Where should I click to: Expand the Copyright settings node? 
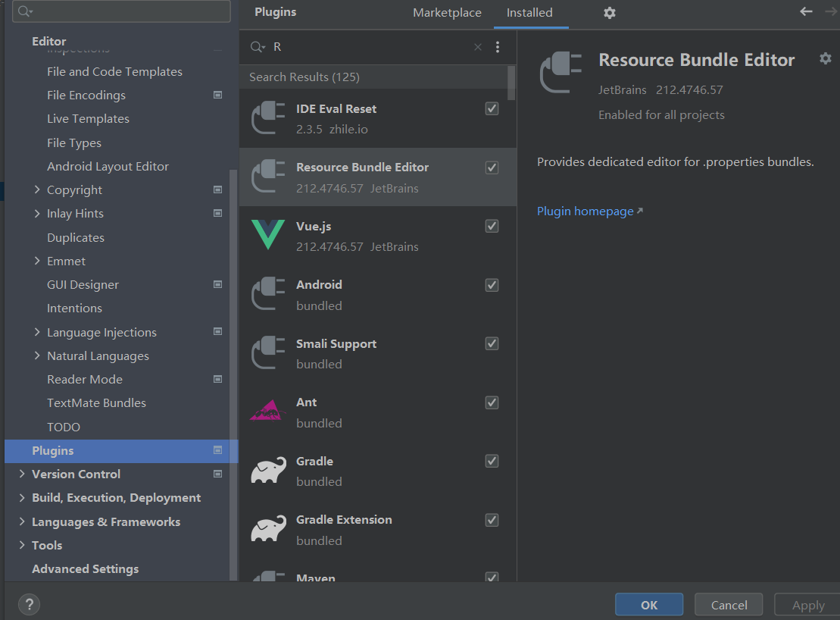coord(37,189)
